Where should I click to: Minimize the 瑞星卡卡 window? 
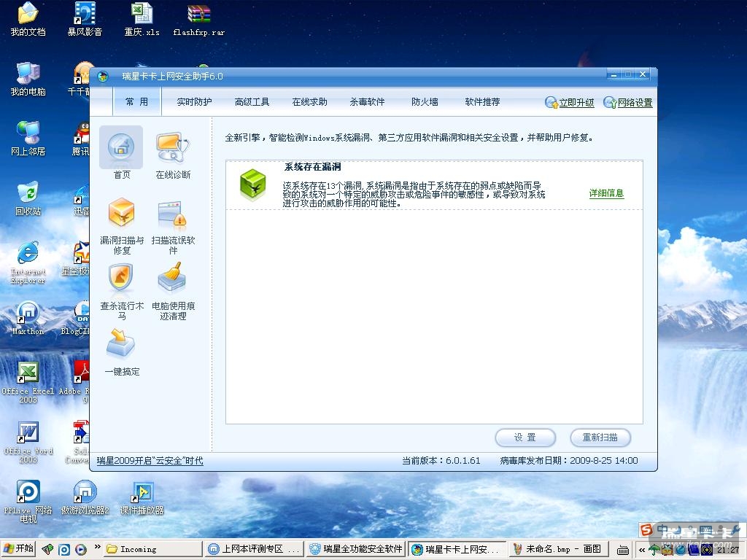(614, 74)
